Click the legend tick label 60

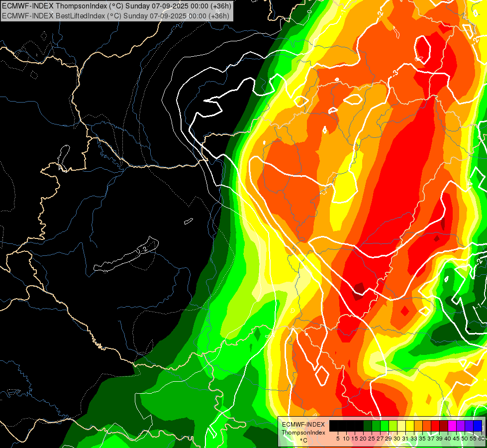(482, 439)
